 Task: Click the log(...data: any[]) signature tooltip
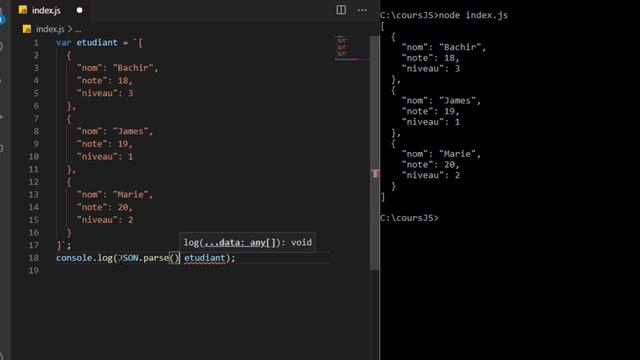click(x=247, y=242)
